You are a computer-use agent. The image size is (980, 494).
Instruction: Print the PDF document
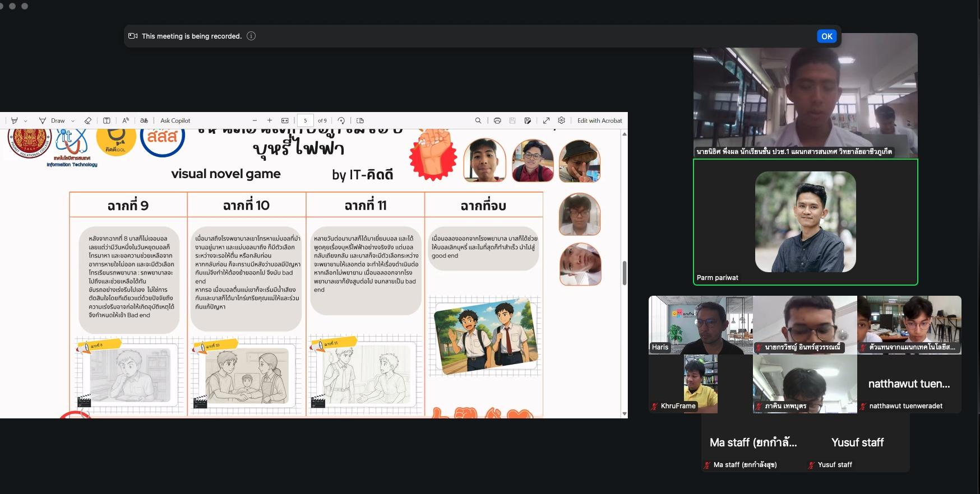coord(497,120)
